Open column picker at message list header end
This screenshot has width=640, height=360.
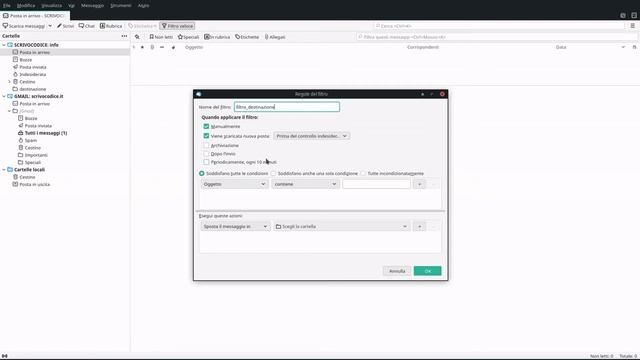pyautogui.click(x=634, y=47)
